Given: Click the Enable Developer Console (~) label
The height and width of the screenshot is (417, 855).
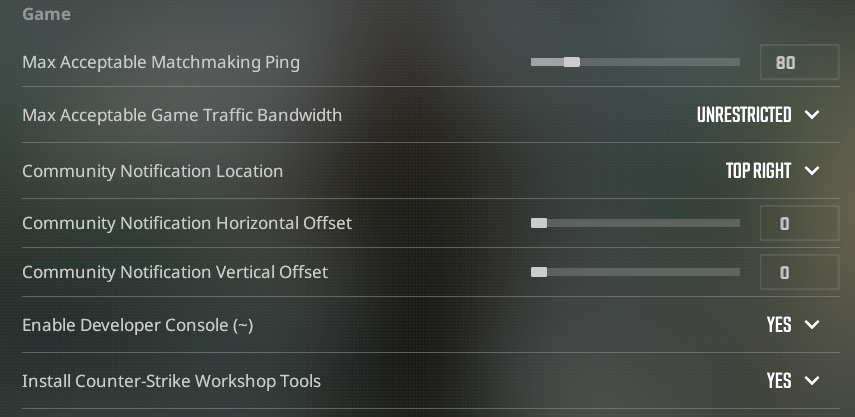Looking at the screenshot, I should (145, 325).
